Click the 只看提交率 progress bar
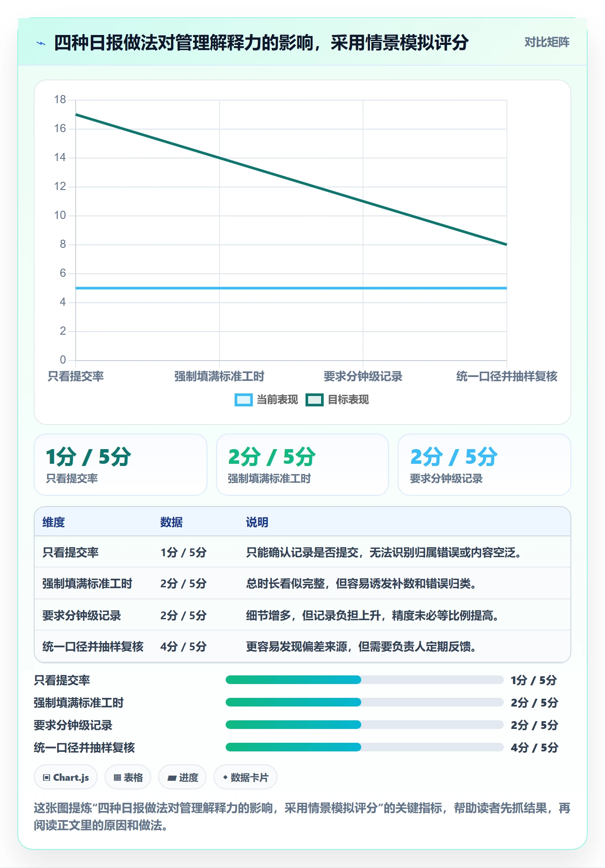This screenshot has height=868, width=605. [x=364, y=680]
